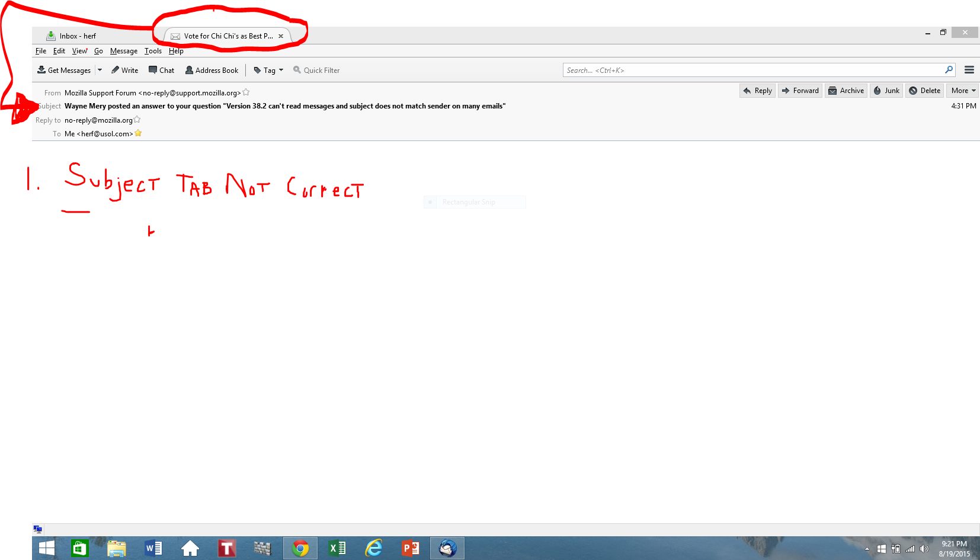This screenshot has width=980, height=560.
Task: Forward this message
Action: point(800,91)
